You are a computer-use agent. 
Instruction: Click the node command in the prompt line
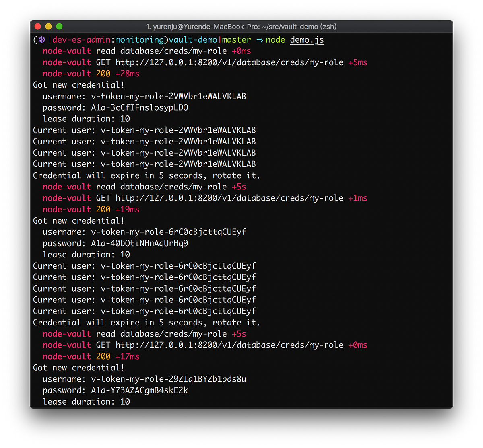coord(275,40)
